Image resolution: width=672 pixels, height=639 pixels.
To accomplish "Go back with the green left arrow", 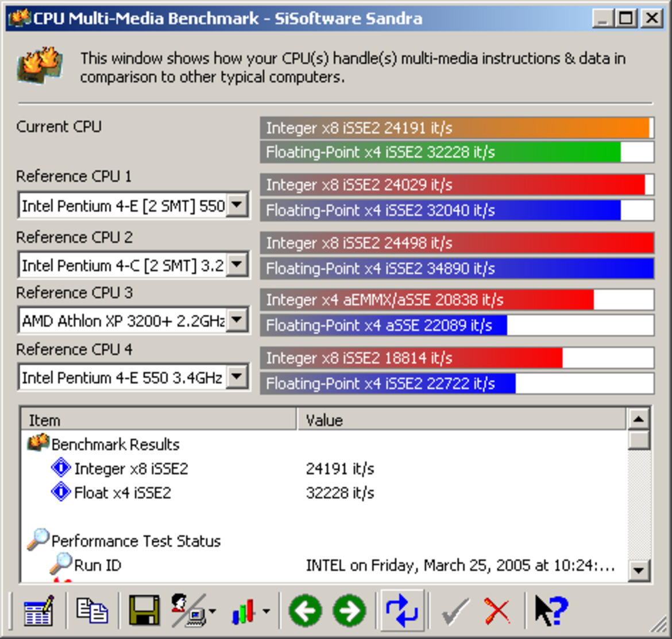I will click(x=306, y=611).
